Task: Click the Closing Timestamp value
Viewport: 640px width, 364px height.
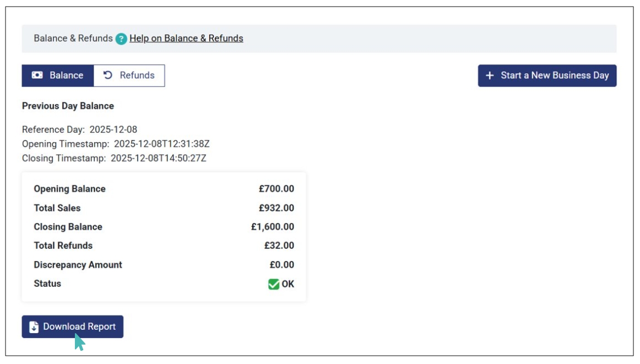Action: pyautogui.click(x=158, y=159)
